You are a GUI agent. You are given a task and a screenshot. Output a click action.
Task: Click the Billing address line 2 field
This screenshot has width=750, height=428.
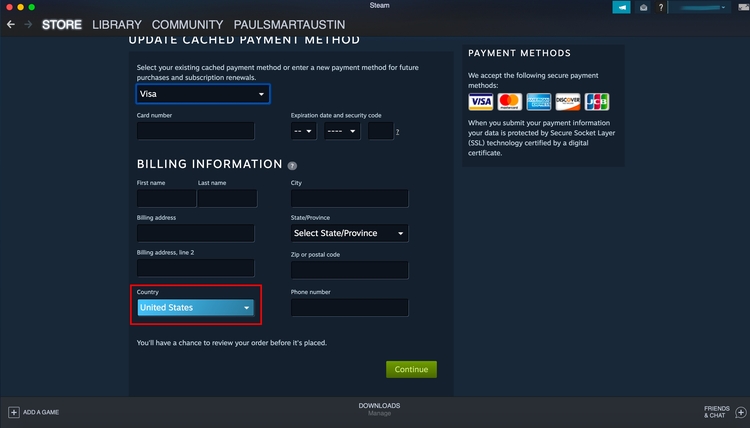point(196,268)
